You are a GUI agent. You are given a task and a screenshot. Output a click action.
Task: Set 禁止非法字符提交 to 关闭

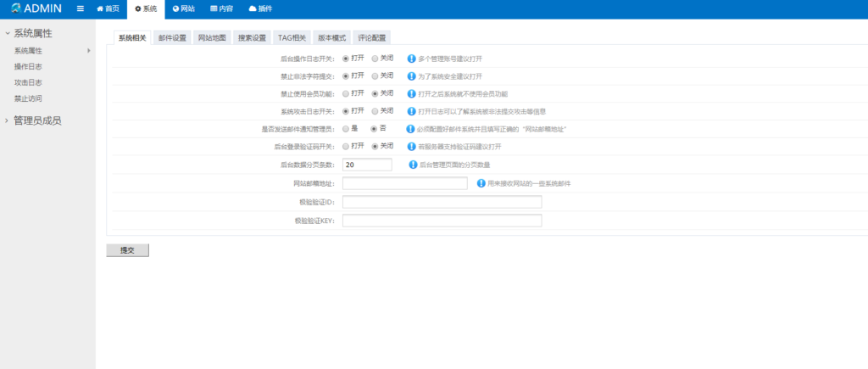[x=375, y=75]
